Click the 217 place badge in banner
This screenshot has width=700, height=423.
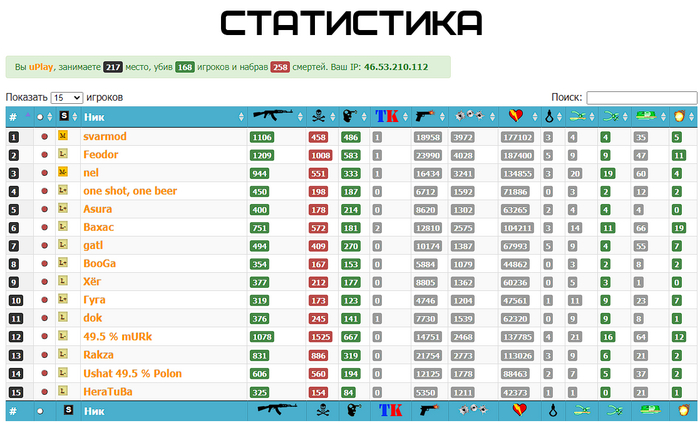[x=113, y=67]
